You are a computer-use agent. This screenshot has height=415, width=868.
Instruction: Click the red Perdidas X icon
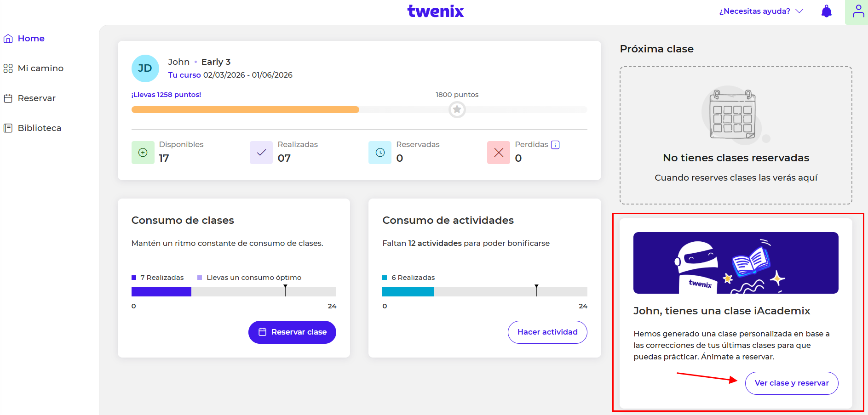[499, 153]
